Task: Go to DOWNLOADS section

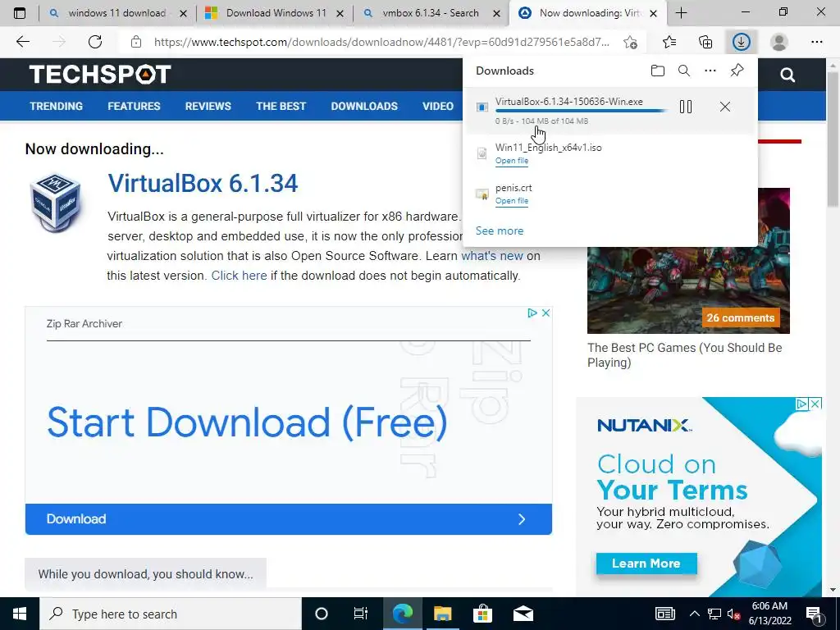Action: [x=364, y=106]
